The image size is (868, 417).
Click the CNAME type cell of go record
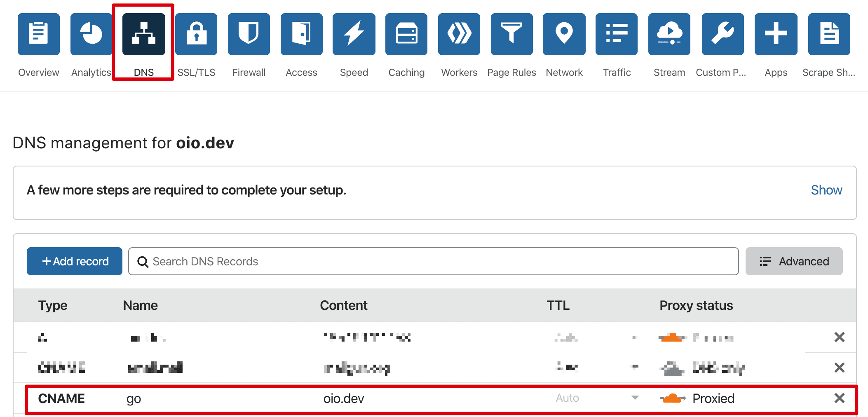(x=61, y=398)
